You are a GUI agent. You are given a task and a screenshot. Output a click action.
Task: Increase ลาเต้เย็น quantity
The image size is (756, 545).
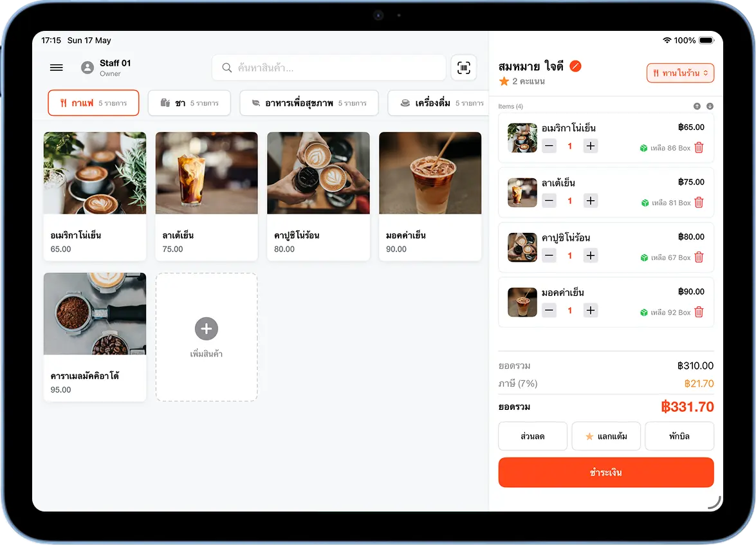tap(590, 201)
